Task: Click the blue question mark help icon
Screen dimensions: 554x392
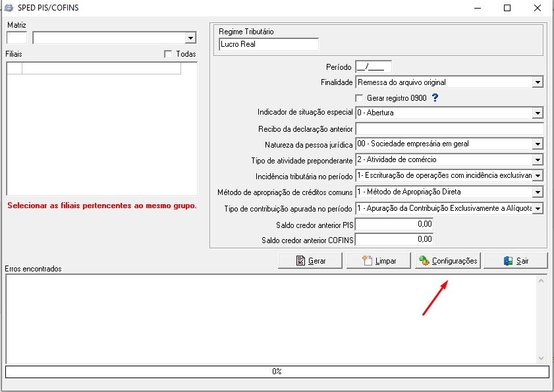Action: click(435, 98)
